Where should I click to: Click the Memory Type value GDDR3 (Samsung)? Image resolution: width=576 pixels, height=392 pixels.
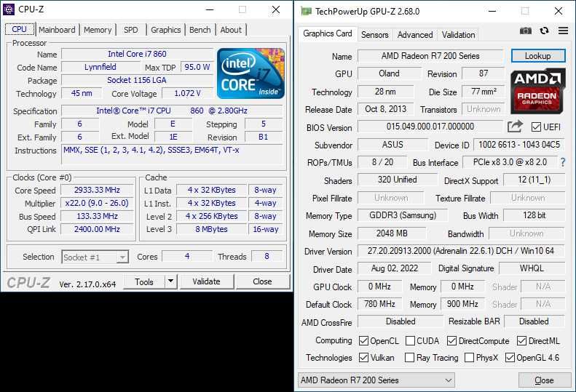click(403, 215)
